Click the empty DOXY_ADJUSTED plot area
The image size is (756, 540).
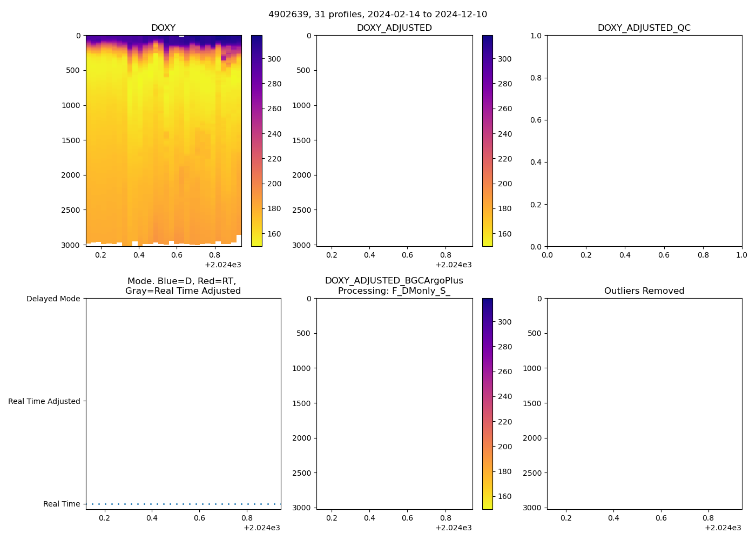(x=394, y=140)
